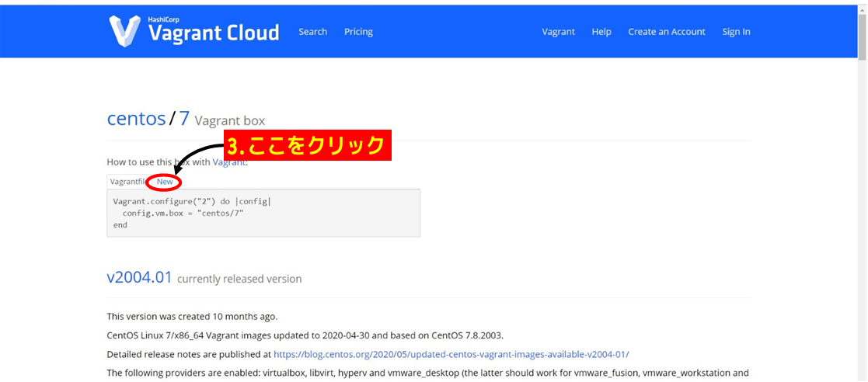
Task: Open the v2004.01 version link
Action: (x=140, y=277)
